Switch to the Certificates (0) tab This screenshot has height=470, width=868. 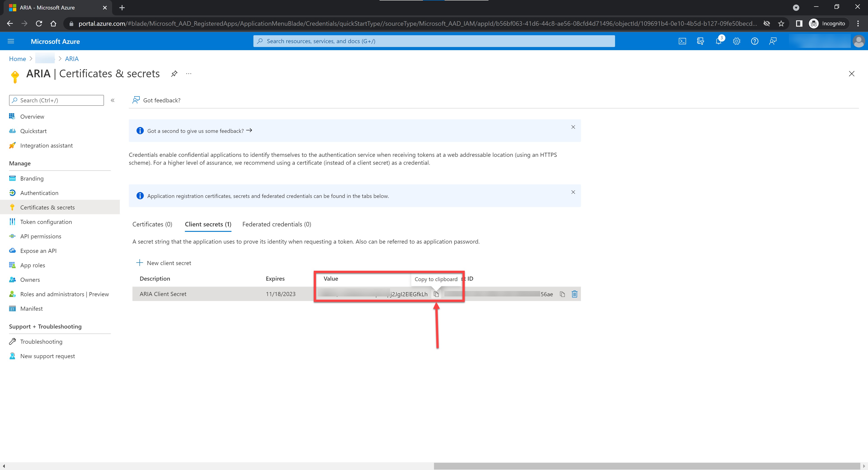click(152, 224)
